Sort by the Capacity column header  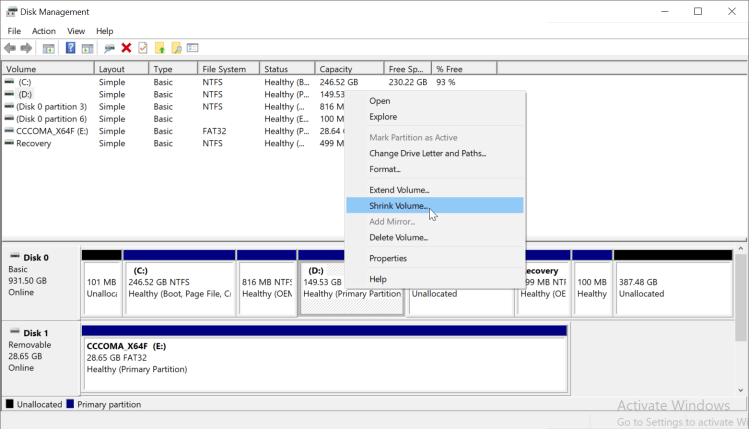[x=349, y=69]
